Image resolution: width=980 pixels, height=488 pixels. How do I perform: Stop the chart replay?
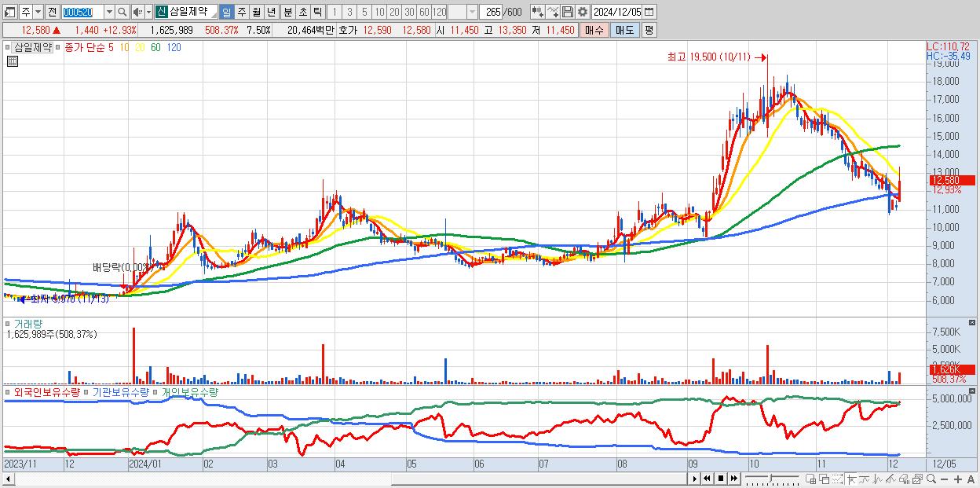pos(721,478)
